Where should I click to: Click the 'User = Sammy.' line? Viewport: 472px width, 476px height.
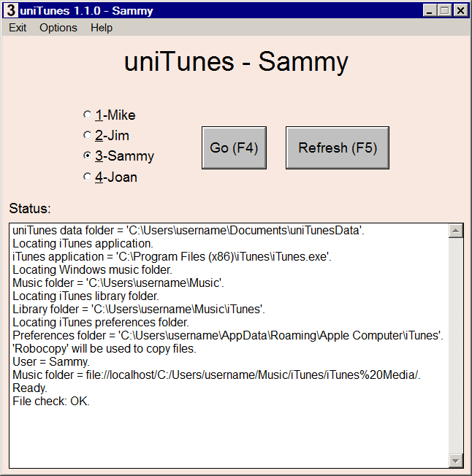point(51,361)
